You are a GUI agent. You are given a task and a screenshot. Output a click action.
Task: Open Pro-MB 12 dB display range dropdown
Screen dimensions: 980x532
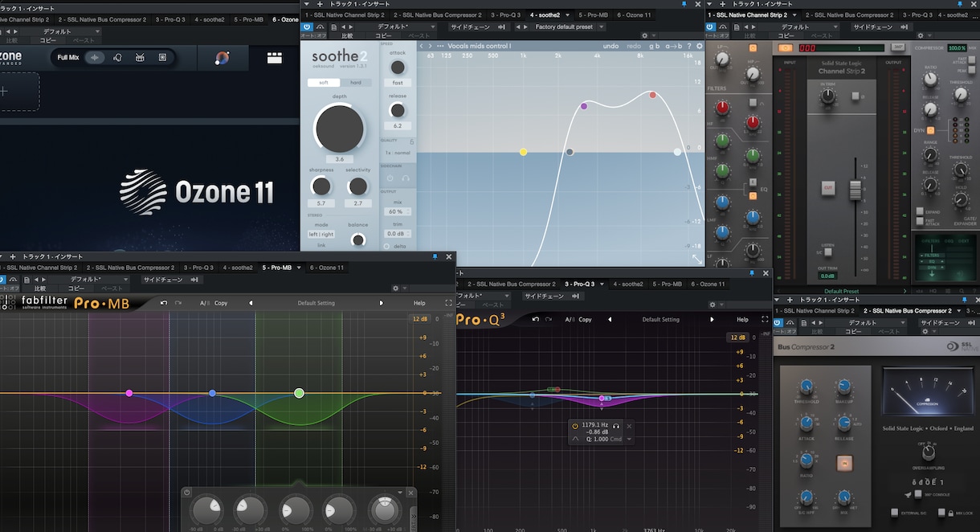419,319
